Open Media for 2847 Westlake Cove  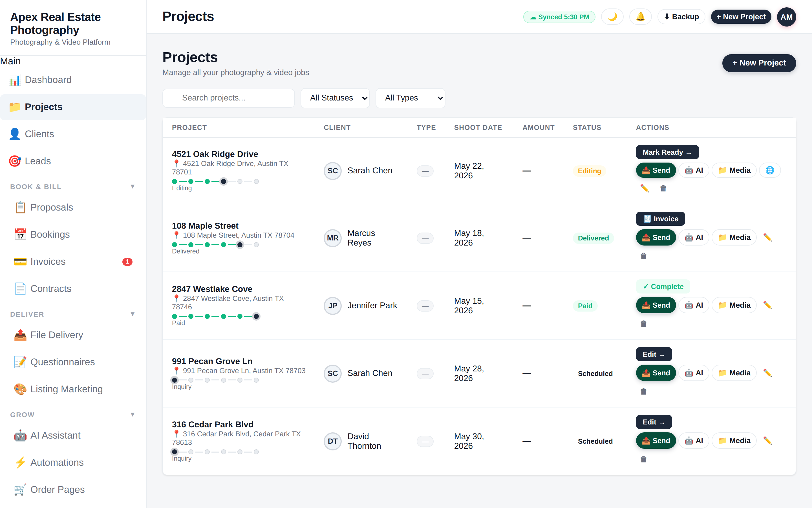pos(734,305)
